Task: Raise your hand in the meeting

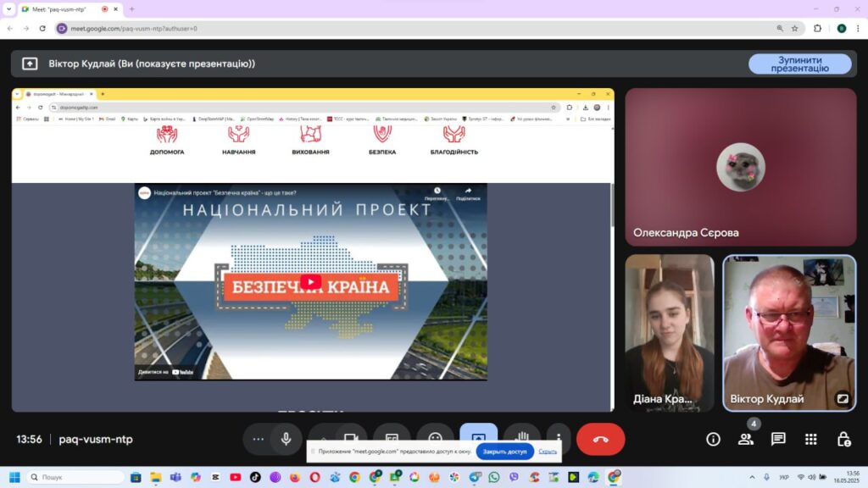Action: [x=521, y=437]
